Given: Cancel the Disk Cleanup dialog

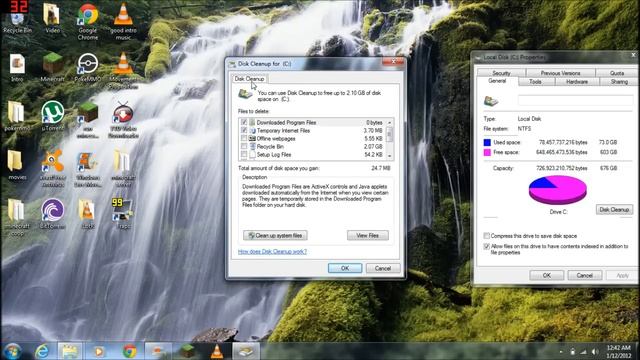Looking at the screenshot, I should pos(383,268).
